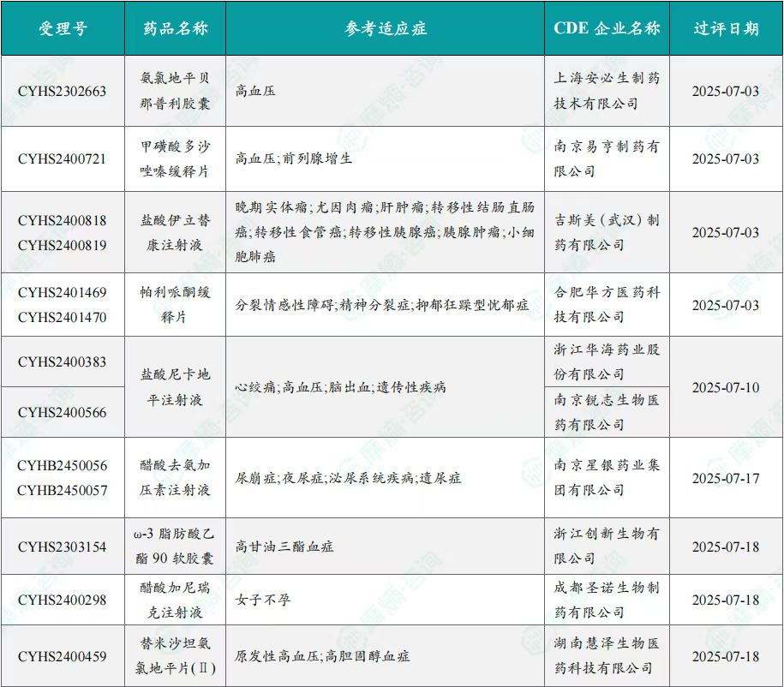Screen dimensions: 784x687
Task: Click indication 心绞痛;高血压;脑出血;遗传性疾病
Action: (340, 387)
